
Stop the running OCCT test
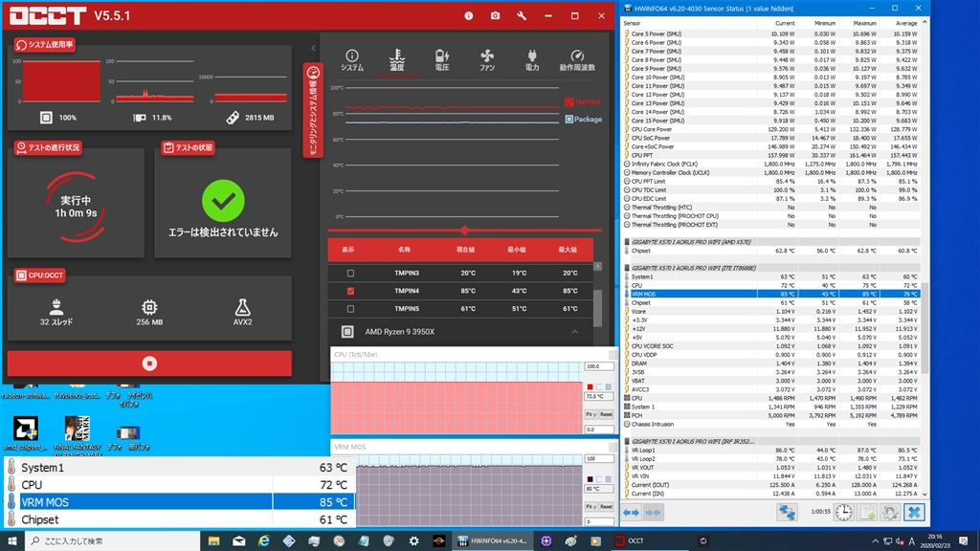point(148,364)
